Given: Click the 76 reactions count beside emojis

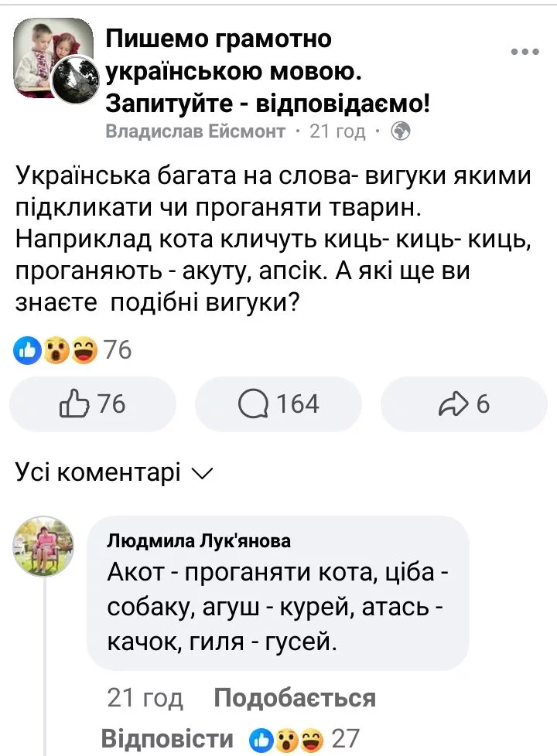Looking at the screenshot, I should coord(118,352).
